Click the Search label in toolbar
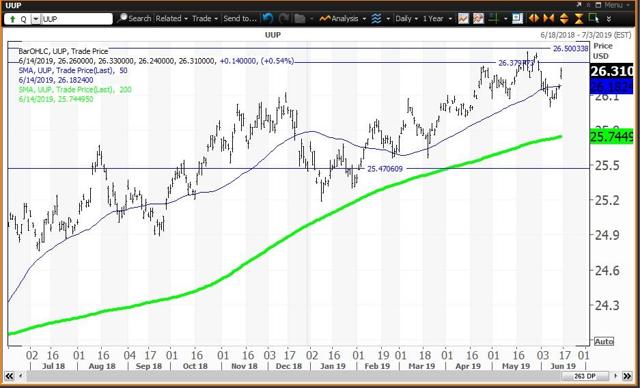The height and width of the screenshot is (388, 640). [140, 19]
